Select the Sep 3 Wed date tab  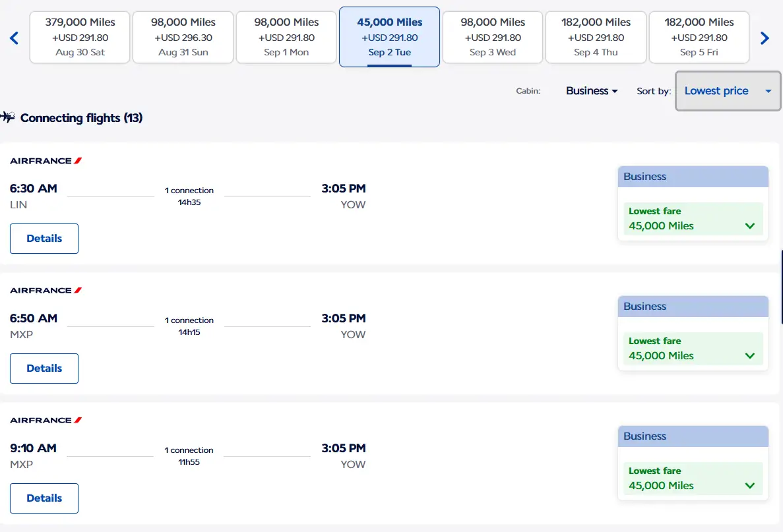tap(492, 37)
